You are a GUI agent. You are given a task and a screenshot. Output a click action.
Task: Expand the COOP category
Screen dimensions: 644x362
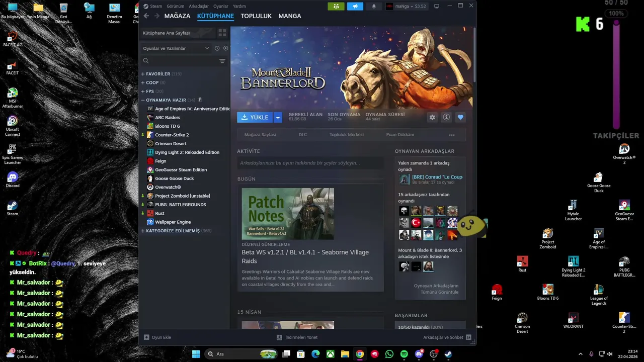point(143,82)
